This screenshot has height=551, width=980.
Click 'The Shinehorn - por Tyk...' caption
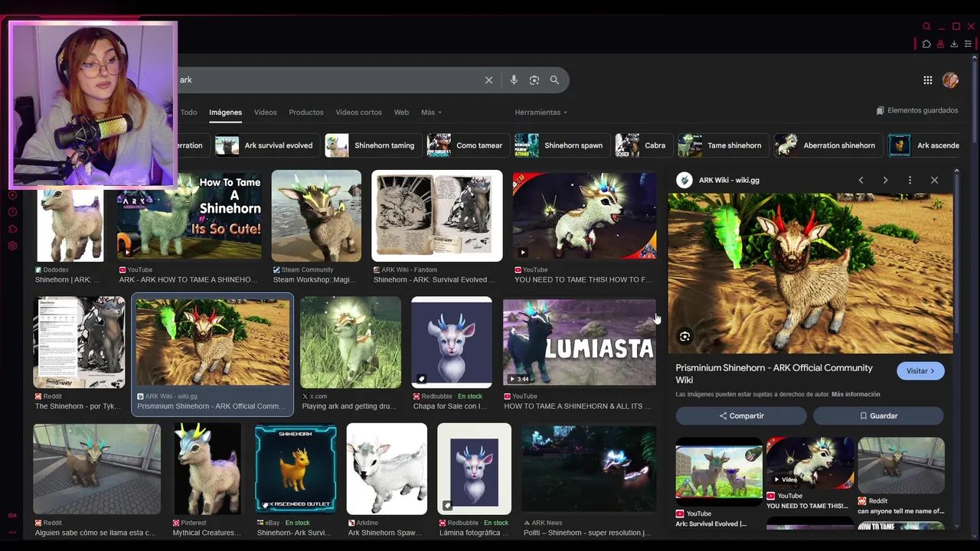tap(78, 406)
